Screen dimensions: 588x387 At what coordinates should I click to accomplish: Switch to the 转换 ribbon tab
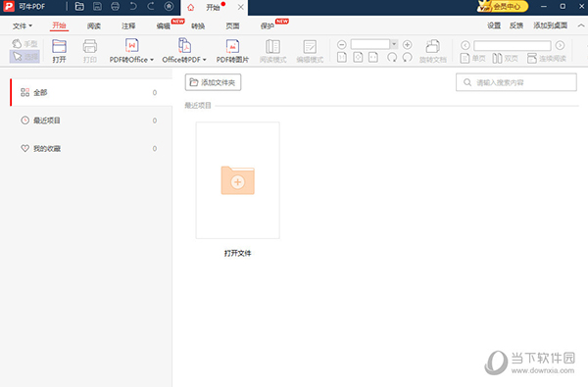pos(198,25)
